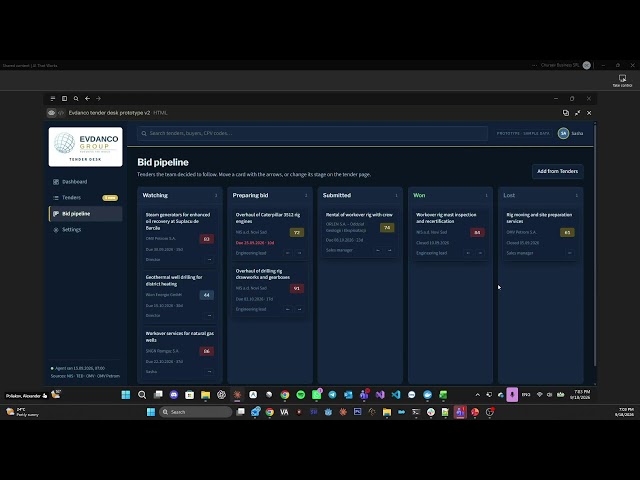Viewport: 640px width, 480px height.
Task: Move drawworks and gearboxes card right
Action: [x=299, y=309]
